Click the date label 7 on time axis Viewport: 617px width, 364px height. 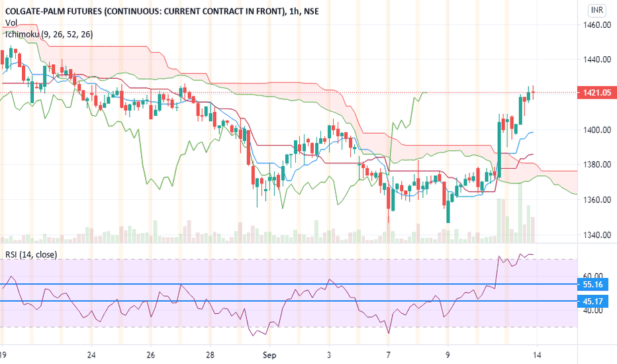(x=389, y=355)
